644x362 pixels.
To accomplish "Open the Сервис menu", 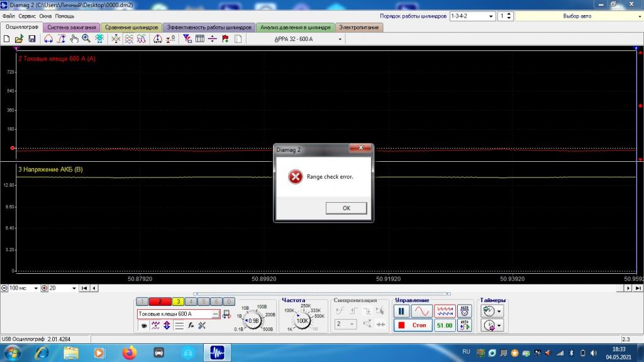I will click(x=27, y=16).
